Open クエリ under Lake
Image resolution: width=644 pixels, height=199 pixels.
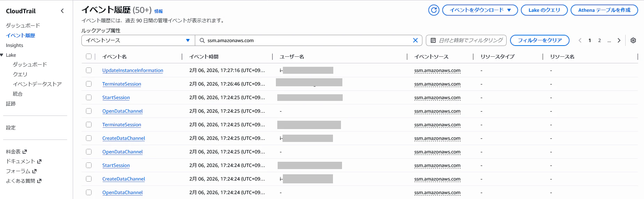pyautogui.click(x=20, y=74)
